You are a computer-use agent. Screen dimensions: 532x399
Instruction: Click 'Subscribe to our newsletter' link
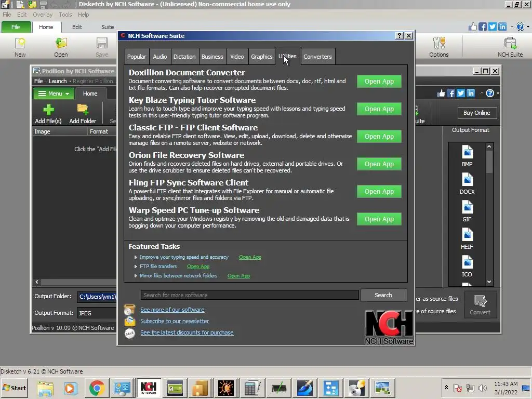(x=175, y=321)
